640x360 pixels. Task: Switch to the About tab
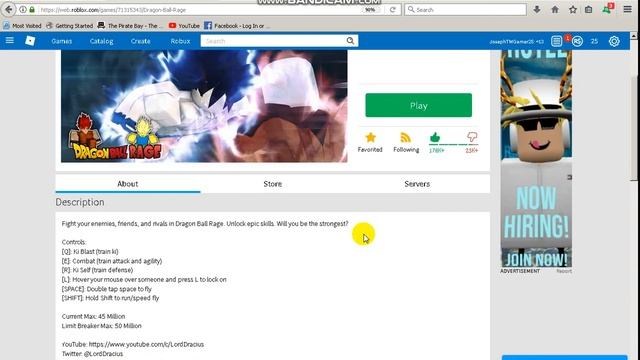[128, 184]
